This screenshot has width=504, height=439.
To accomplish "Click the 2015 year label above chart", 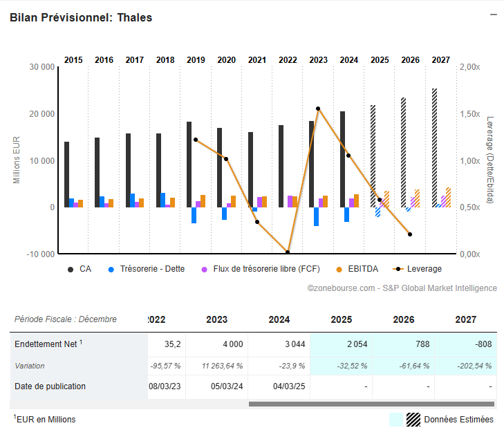I will click(73, 60).
